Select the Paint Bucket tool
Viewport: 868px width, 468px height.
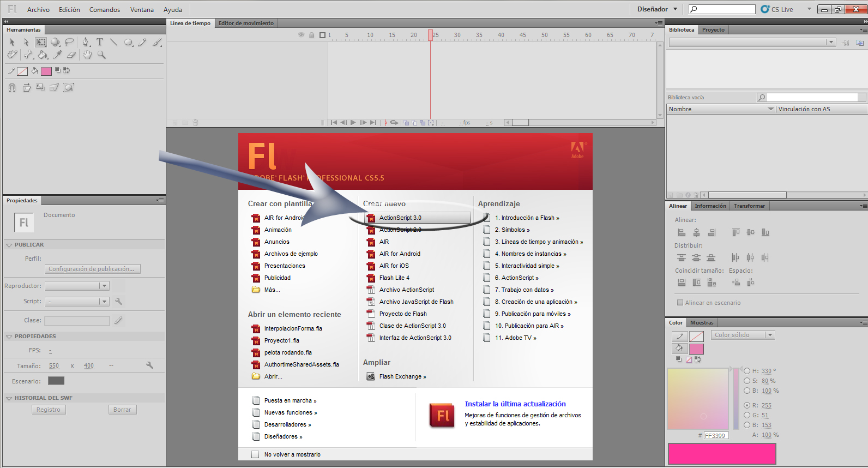coord(43,55)
